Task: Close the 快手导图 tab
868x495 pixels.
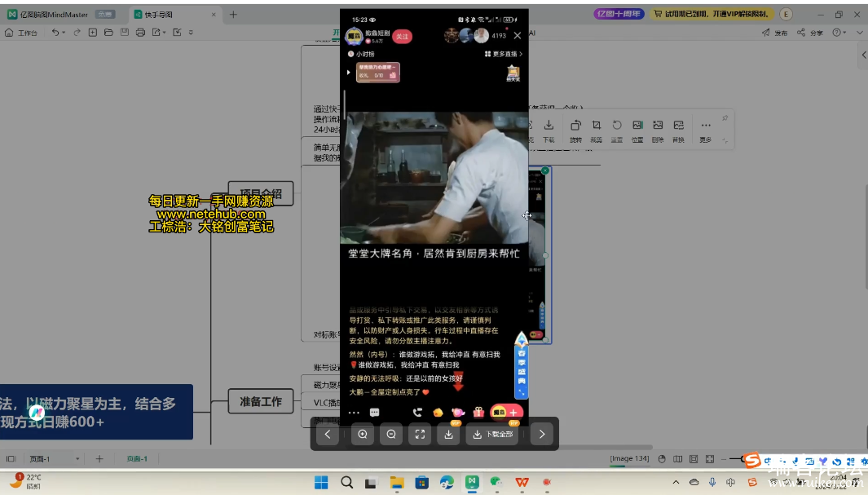Action: click(x=214, y=15)
